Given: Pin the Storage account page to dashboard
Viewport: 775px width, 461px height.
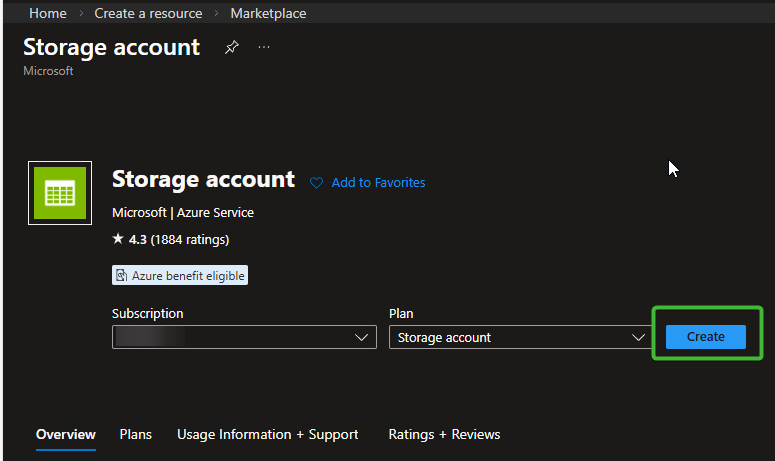Looking at the screenshot, I should point(232,48).
